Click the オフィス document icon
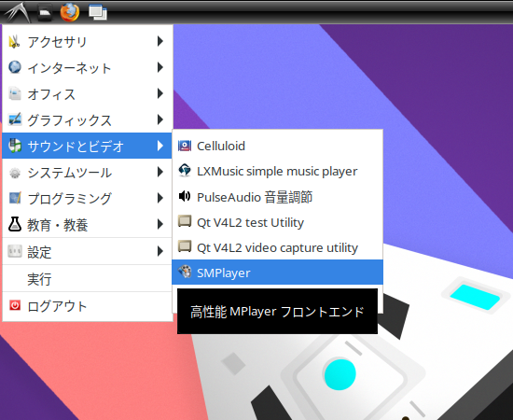Screen dimensions: 513x420 tap(15, 93)
